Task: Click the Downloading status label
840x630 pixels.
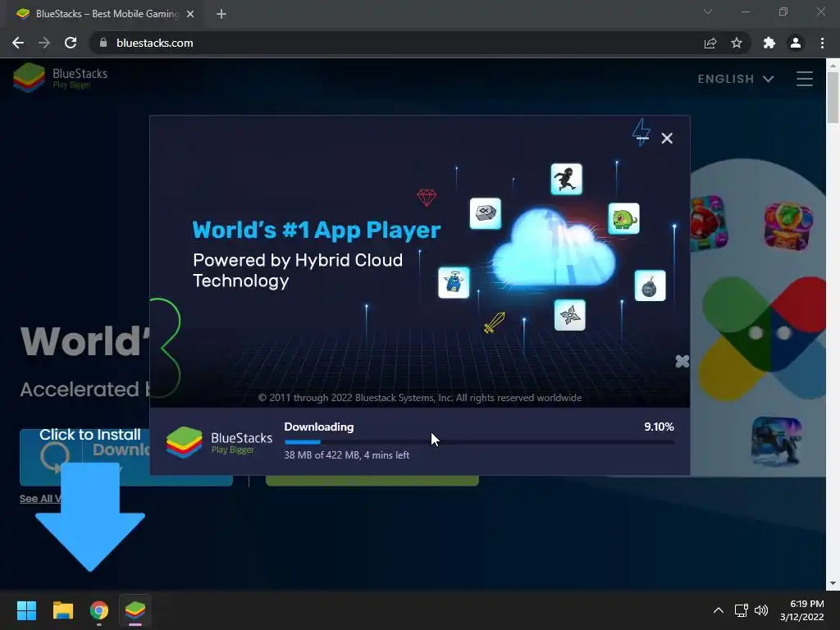Action: click(x=319, y=427)
